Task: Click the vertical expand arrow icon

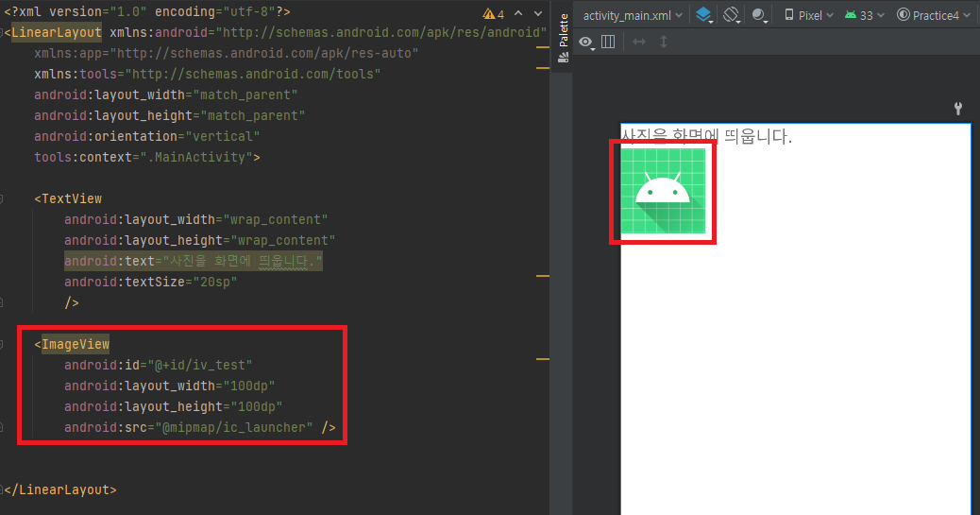Action: [x=664, y=42]
